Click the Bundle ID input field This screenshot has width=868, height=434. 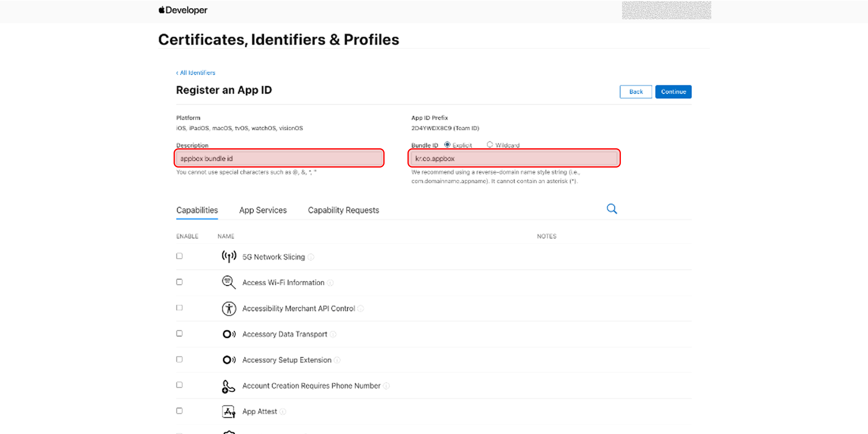pyautogui.click(x=514, y=158)
